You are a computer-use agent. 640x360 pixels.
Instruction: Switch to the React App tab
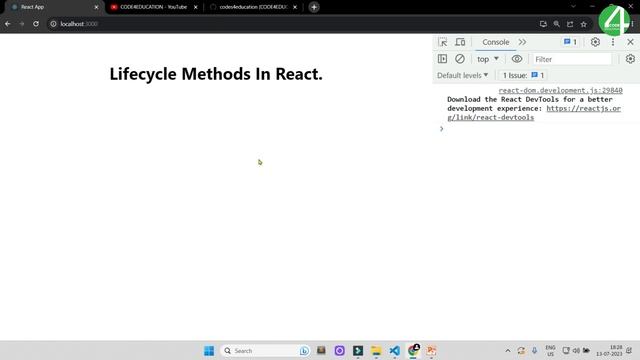click(x=52, y=7)
